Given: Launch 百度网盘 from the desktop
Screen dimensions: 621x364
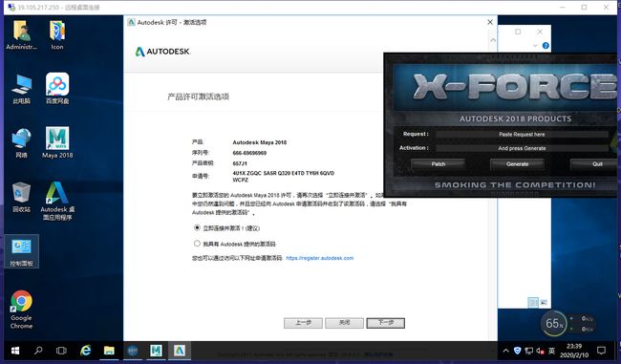Looking at the screenshot, I should click(57, 89).
